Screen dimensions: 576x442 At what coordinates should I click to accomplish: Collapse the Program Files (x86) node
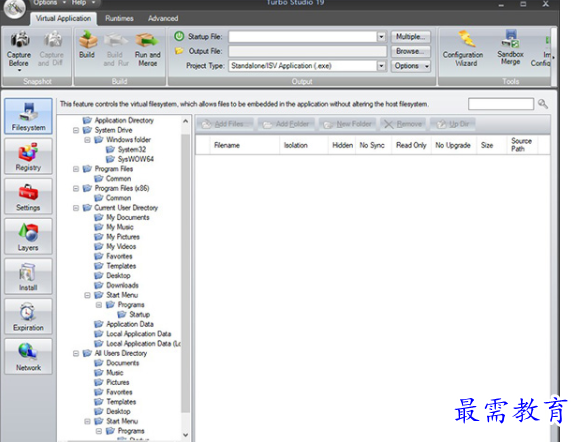pyautogui.click(x=76, y=188)
